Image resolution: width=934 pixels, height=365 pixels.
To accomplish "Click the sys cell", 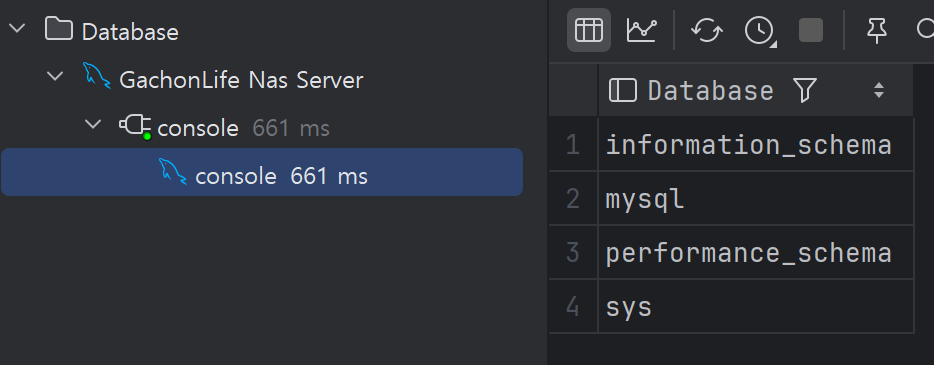I will point(755,306).
